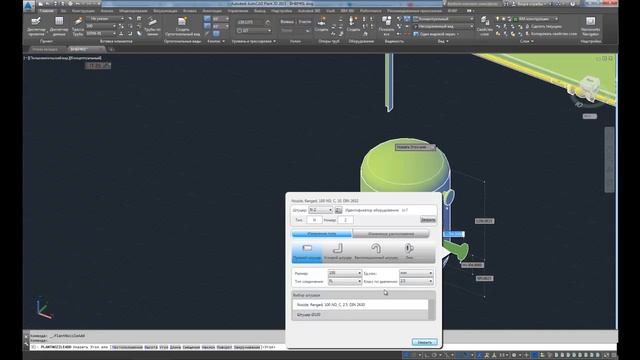Select the Nozzle, flanged, 100 ND list row
The width and height of the screenshot is (640, 360).
[360, 304]
